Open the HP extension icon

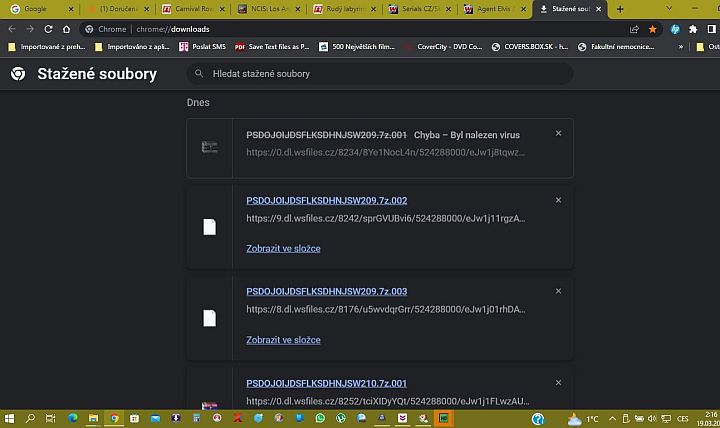coord(675,29)
